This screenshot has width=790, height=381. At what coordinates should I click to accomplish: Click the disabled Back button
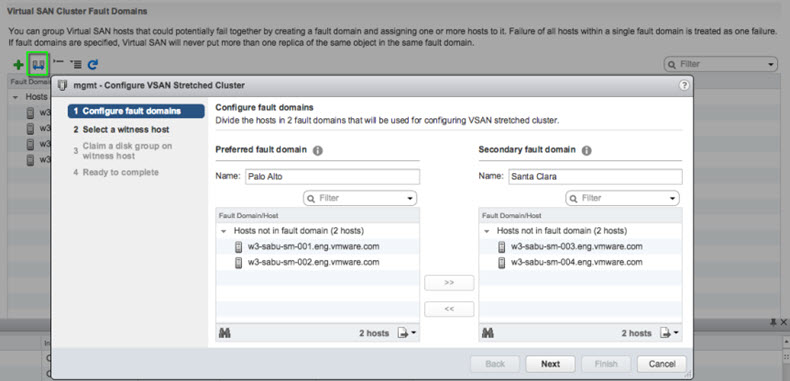point(495,364)
